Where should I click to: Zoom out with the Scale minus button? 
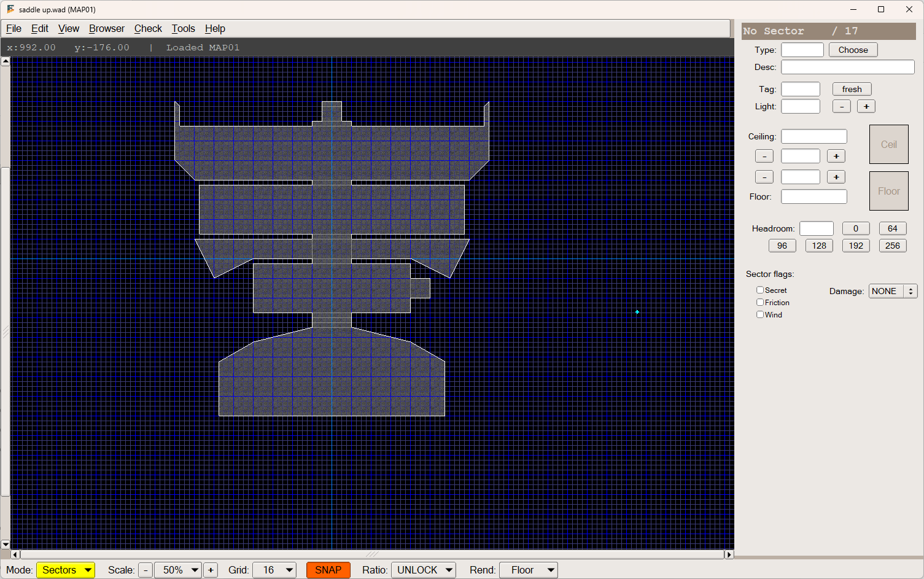click(x=146, y=570)
